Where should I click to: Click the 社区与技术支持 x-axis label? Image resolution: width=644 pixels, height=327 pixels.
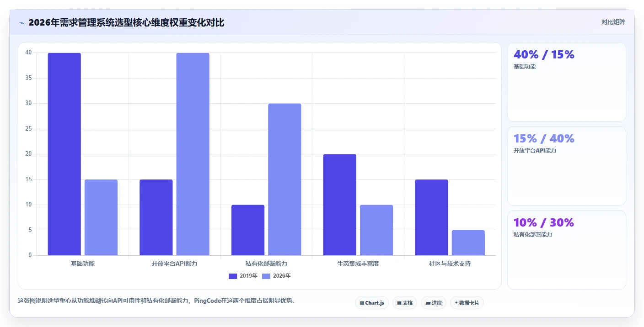(450, 264)
